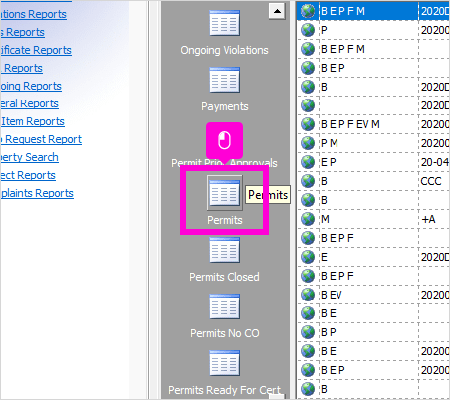Select row with value 20-04
This screenshot has width=450, height=400.
click(x=373, y=162)
